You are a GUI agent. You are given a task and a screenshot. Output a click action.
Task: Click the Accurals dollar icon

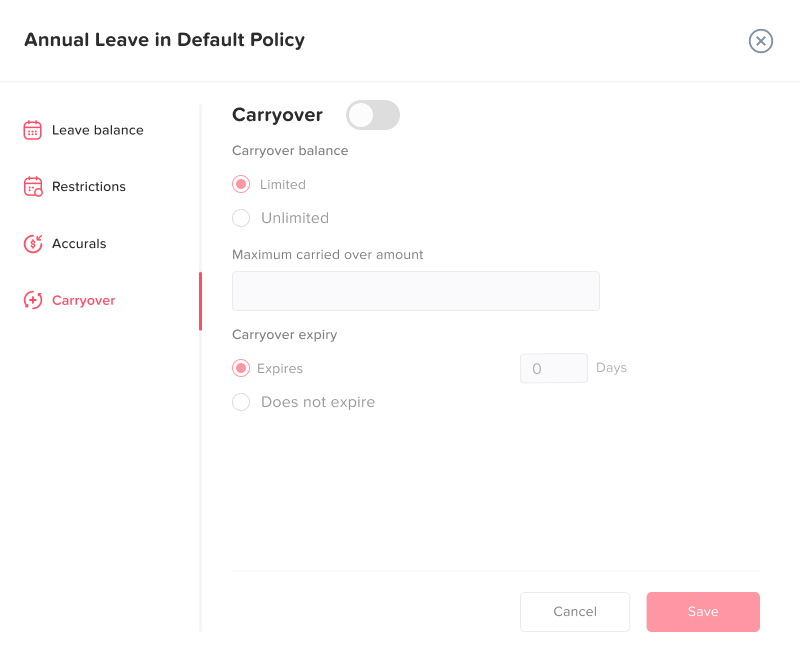33,244
